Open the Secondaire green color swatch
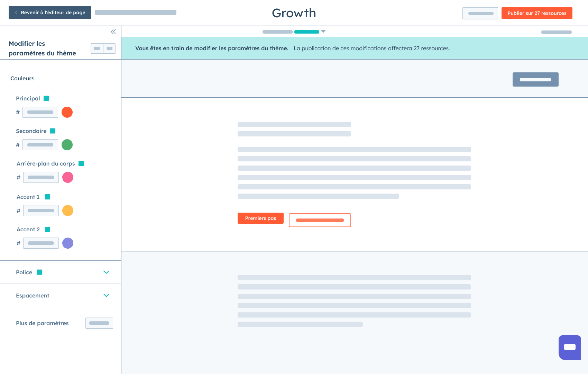 [67, 145]
